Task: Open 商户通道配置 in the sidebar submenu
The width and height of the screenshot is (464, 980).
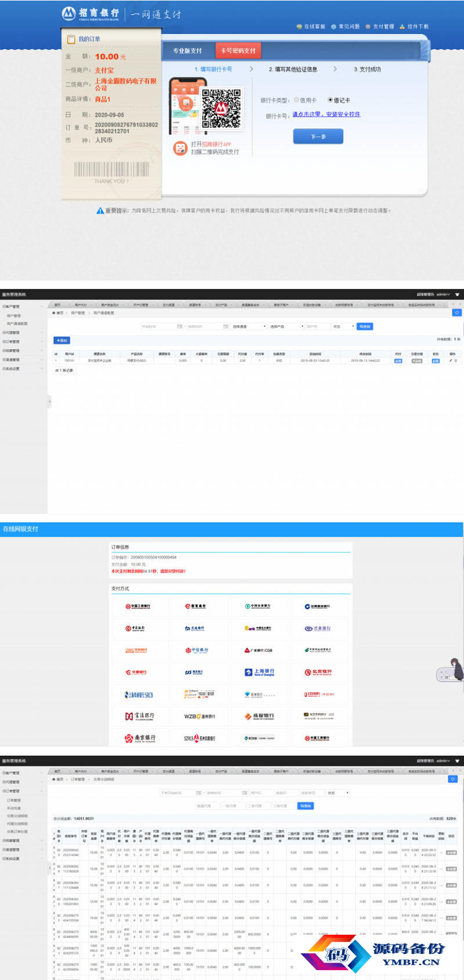Action: coord(17,323)
